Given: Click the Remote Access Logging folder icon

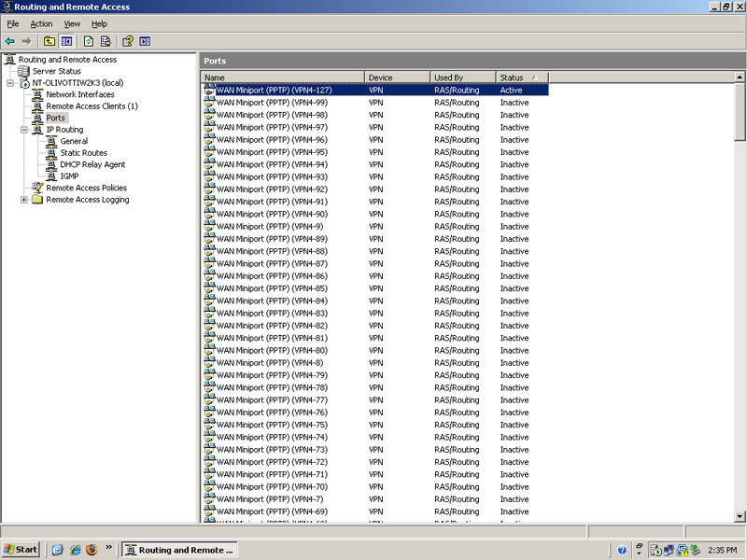Looking at the screenshot, I should (37, 200).
